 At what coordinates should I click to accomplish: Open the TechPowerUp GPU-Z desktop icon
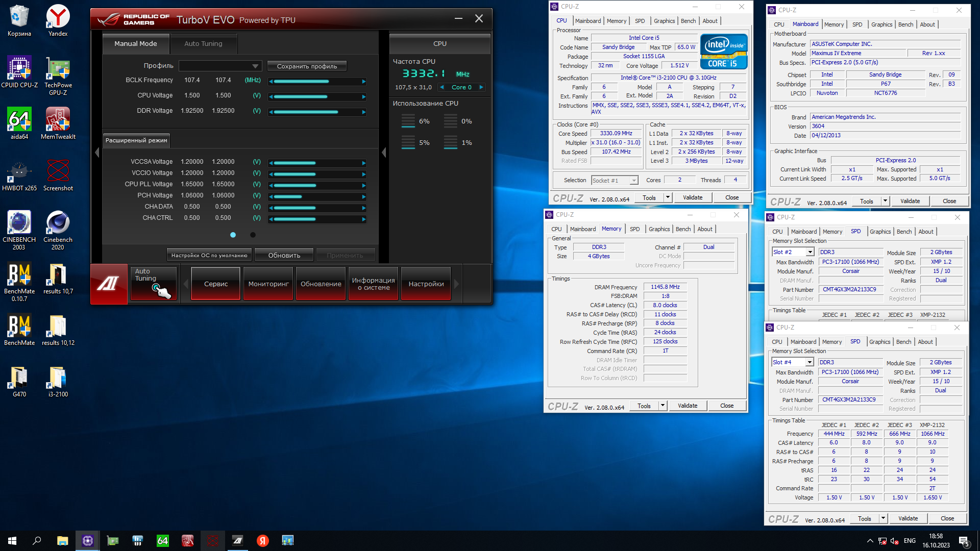tap(58, 76)
